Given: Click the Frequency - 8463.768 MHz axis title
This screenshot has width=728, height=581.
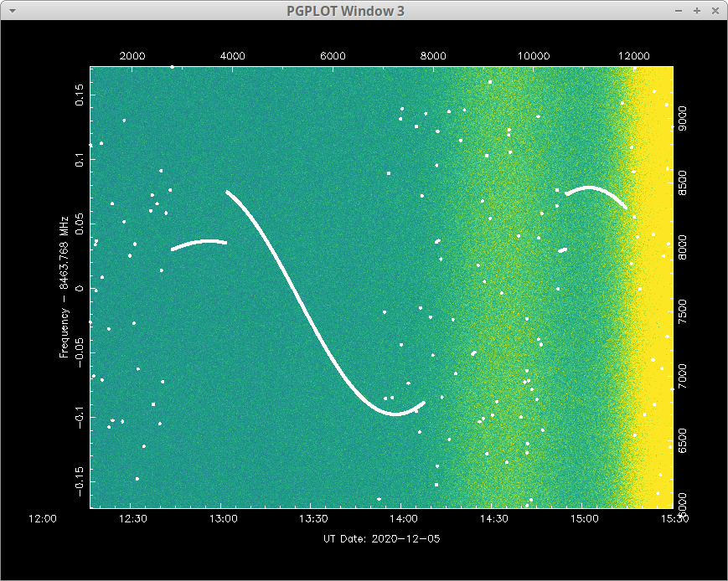Looking at the screenshot, I should (x=64, y=287).
